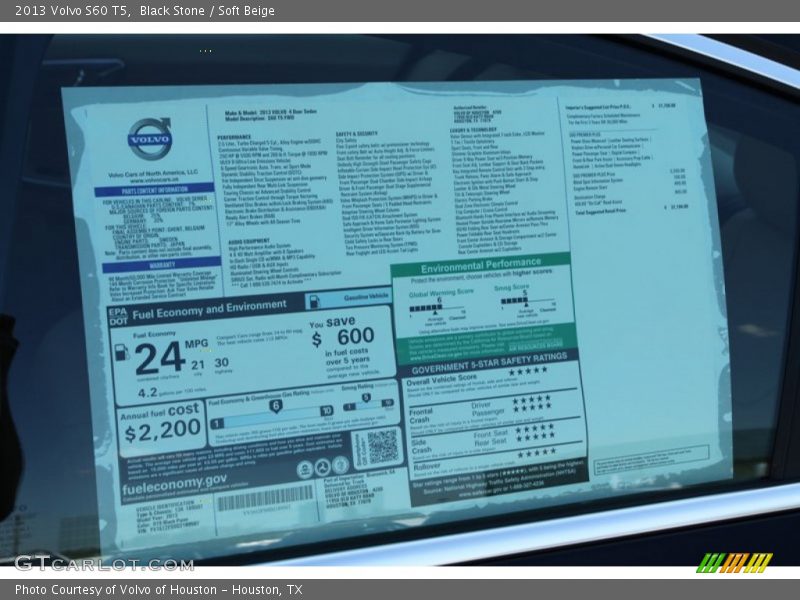The height and width of the screenshot is (600, 800).
Task: Click the Parts Content Information blue bar
Action: (154, 190)
